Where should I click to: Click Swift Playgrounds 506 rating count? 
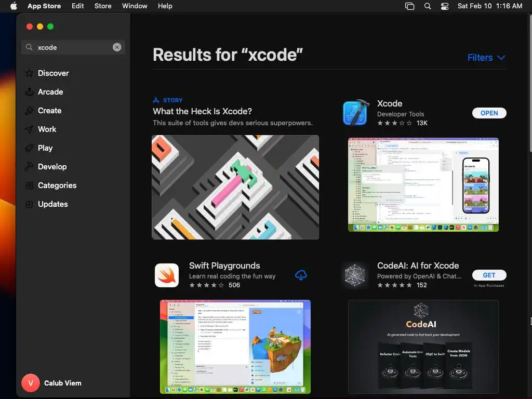click(234, 285)
